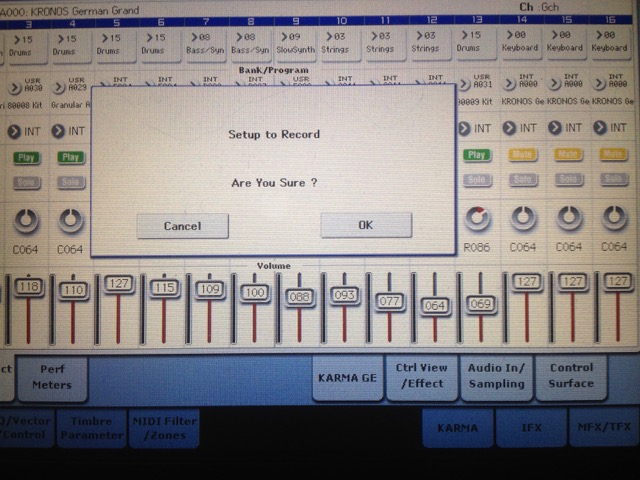Open the Drums category popup on track 6

tap(159, 44)
